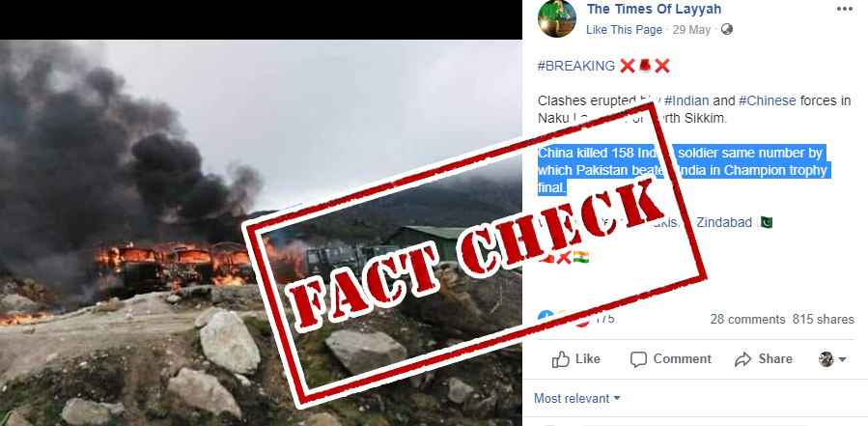Open the three-dot post options menu
The image size is (868, 426).
tap(845, 10)
